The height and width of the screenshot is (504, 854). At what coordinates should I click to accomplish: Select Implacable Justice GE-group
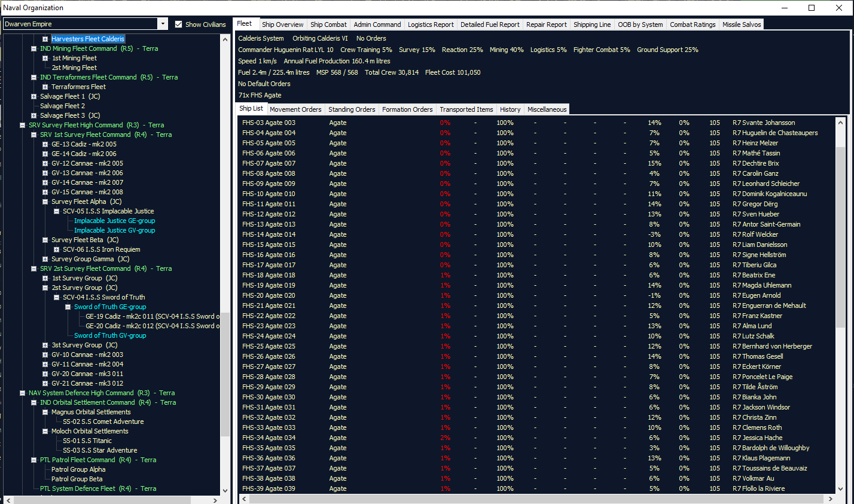[x=114, y=221]
